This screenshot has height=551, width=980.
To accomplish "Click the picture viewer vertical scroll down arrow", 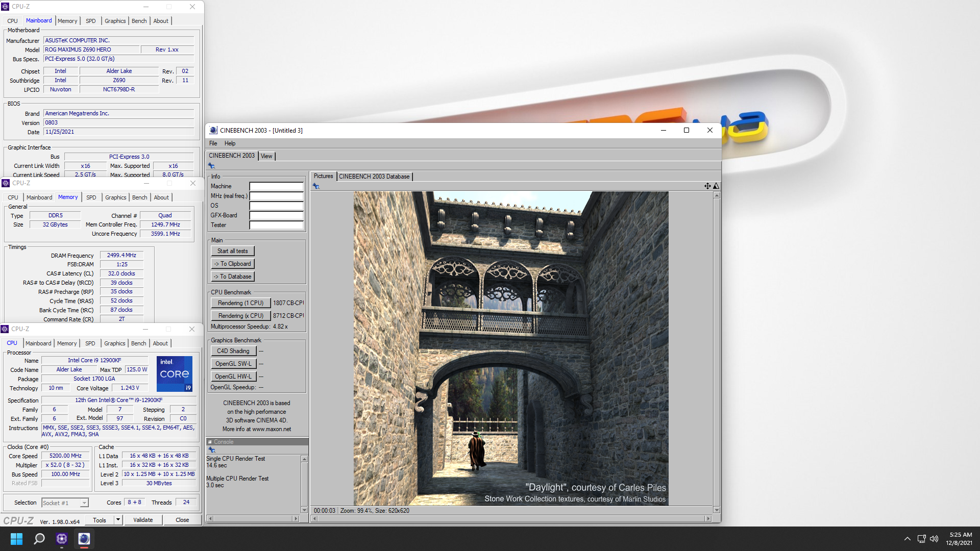I will pos(717,510).
